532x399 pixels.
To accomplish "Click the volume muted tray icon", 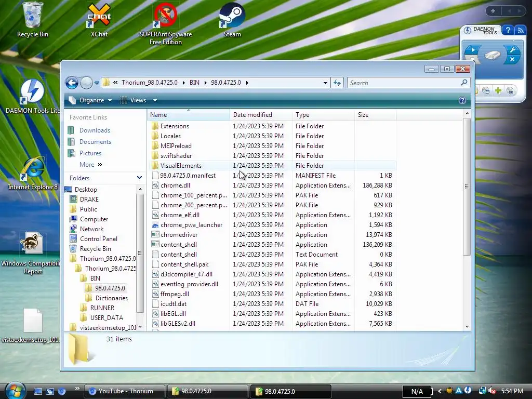I will 492,391.
